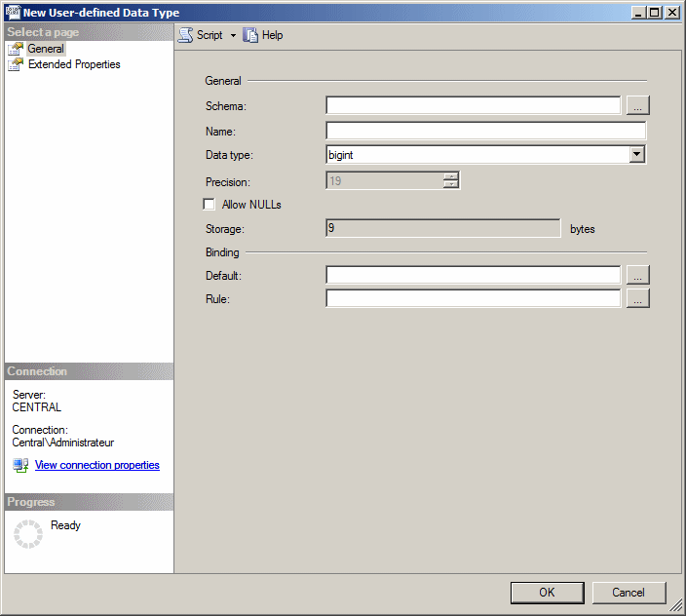Click the bytes unit label
This screenshot has width=686, height=616.
(583, 229)
